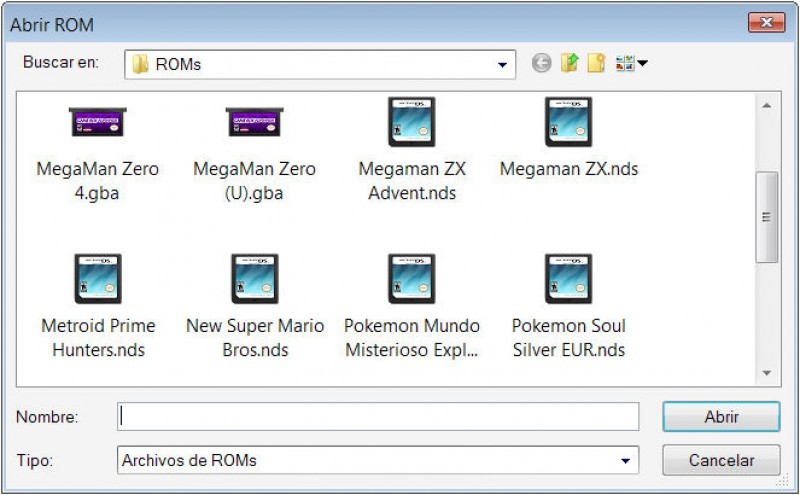The image size is (800, 495).
Task: Click the file name 'Pokemon Mundo Misterioso Expl...'
Action: (x=412, y=338)
